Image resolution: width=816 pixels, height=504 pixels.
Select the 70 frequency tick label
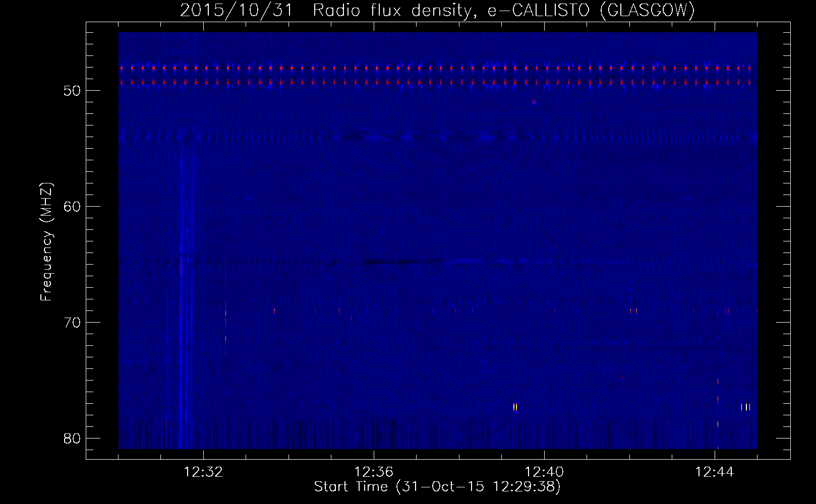(73, 323)
